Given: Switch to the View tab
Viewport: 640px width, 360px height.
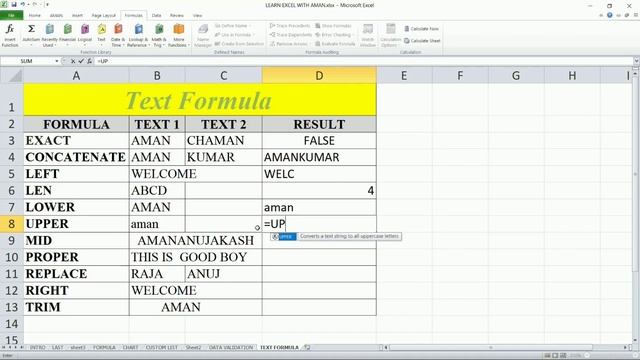Looking at the screenshot, I should 198,15.
